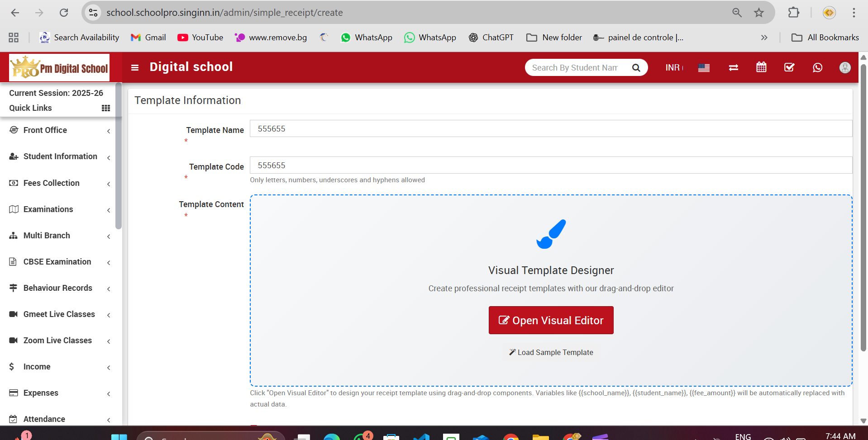This screenshot has height=440, width=868.
Task: Bookmark this page with the star icon
Action: click(x=759, y=13)
